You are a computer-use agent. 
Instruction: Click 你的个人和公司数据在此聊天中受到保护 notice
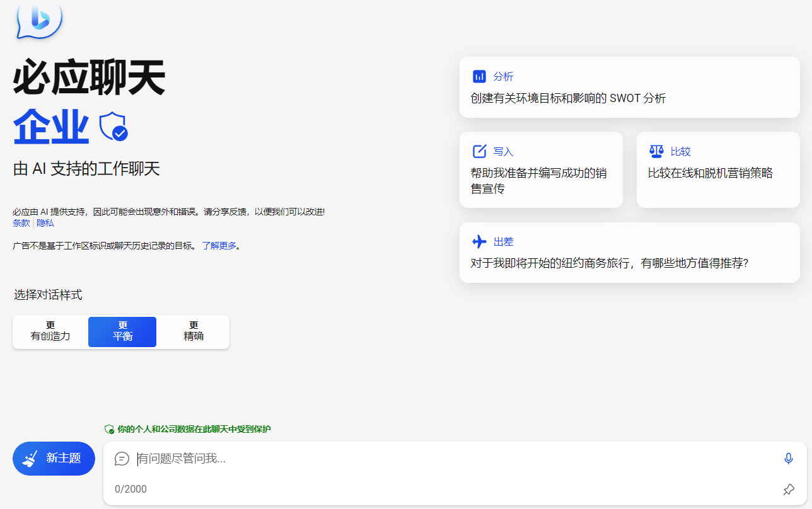click(194, 429)
